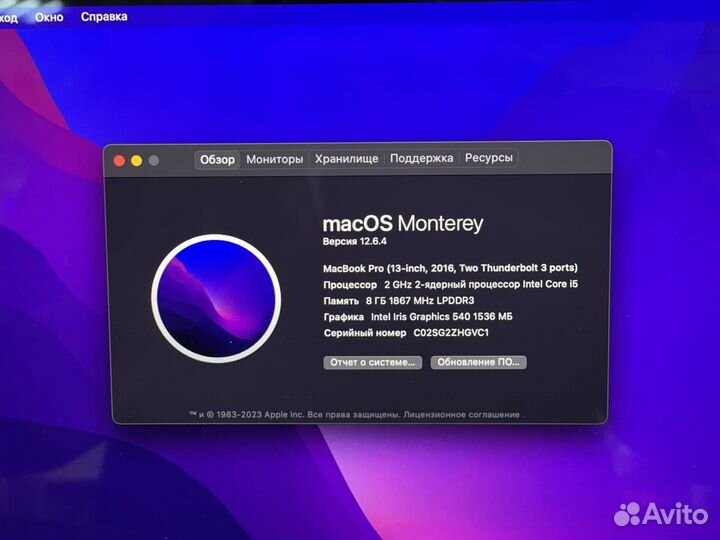Click the Серийный номер label

[x=365, y=333]
